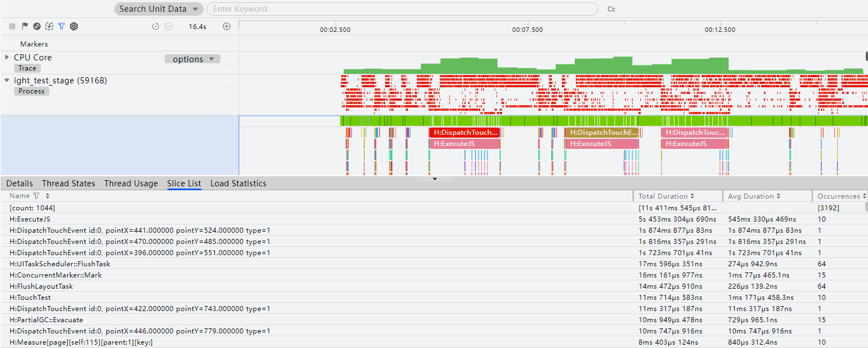Switch to the Thread States tab
868x348 pixels.
click(68, 184)
